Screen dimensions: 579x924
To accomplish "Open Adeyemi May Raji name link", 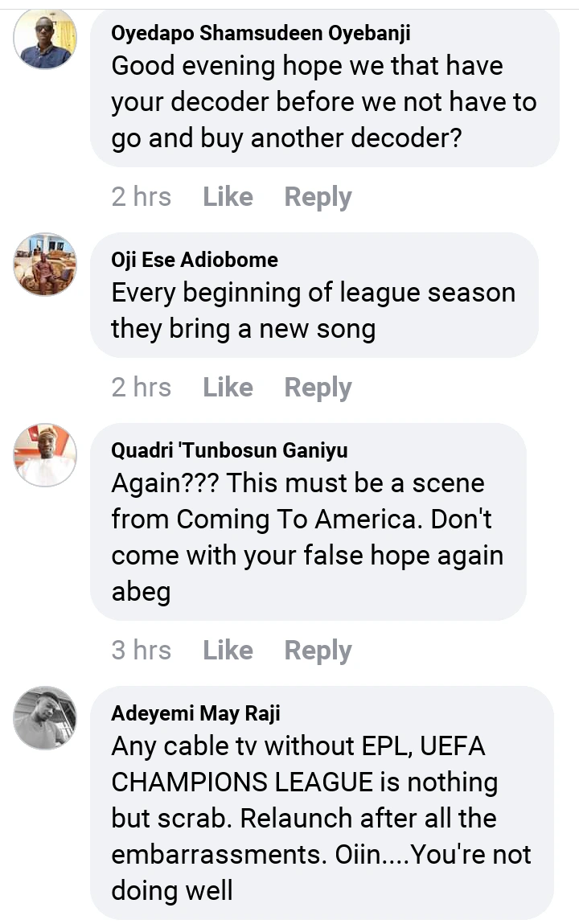I will [195, 713].
